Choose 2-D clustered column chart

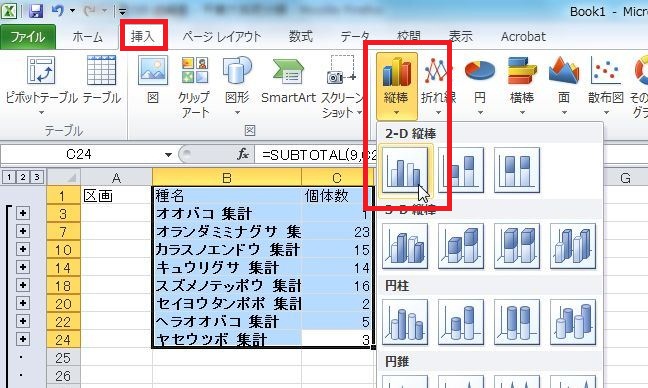point(405,170)
